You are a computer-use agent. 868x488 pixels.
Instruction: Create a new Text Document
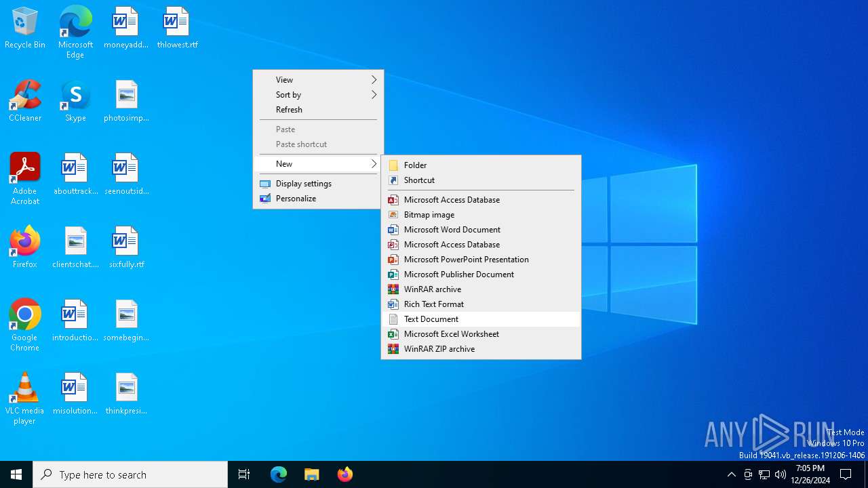[481, 319]
